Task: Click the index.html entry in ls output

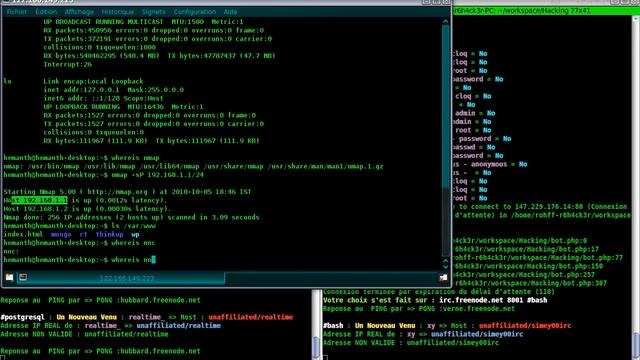Action: tap(23, 234)
